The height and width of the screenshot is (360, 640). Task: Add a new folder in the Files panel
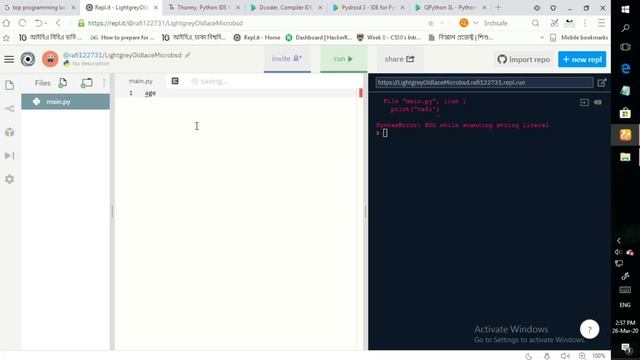(x=86, y=83)
